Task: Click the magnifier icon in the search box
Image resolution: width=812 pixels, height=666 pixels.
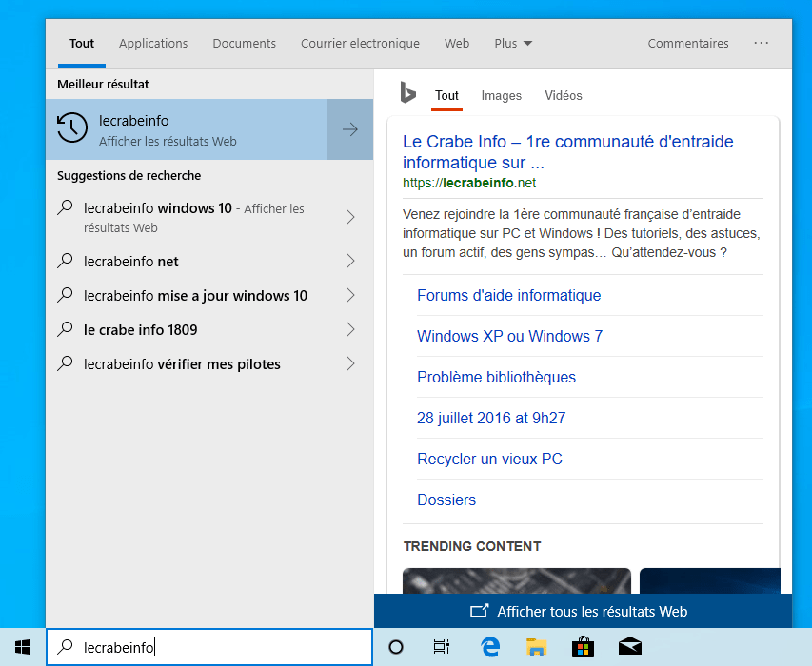Action: [66, 646]
